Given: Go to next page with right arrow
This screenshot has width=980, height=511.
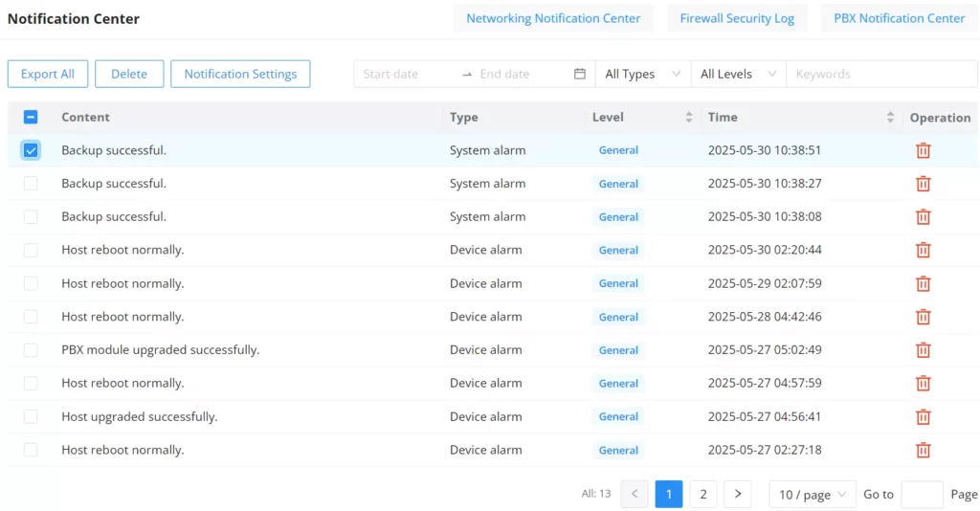Looking at the screenshot, I should tap(738, 494).
